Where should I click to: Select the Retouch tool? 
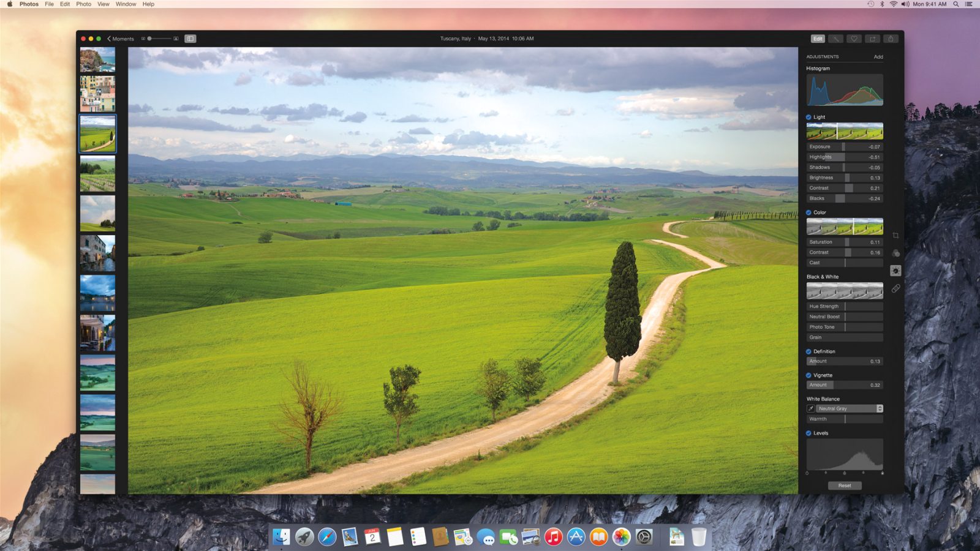click(895, 287)
